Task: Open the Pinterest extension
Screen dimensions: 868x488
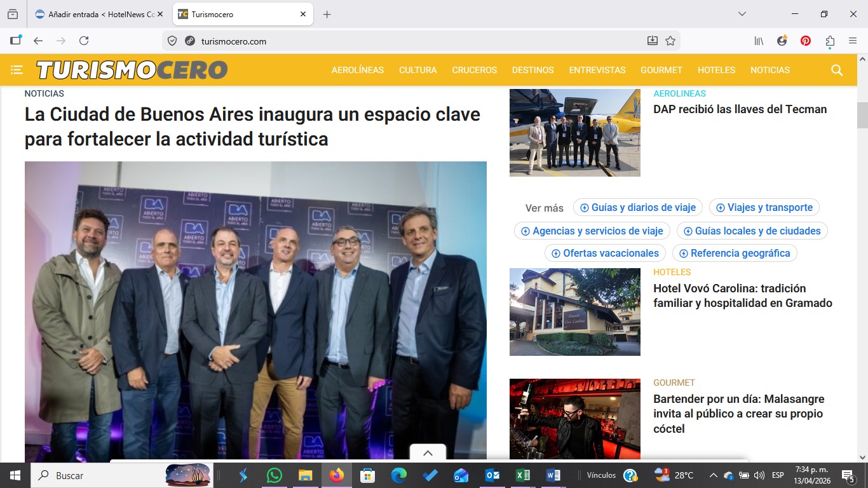Action: 806,40
